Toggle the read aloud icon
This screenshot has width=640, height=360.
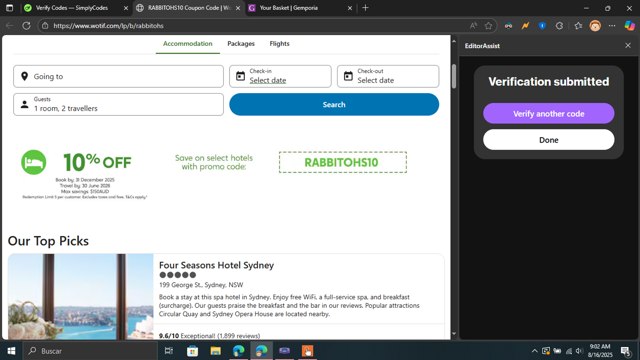point(473,26)
